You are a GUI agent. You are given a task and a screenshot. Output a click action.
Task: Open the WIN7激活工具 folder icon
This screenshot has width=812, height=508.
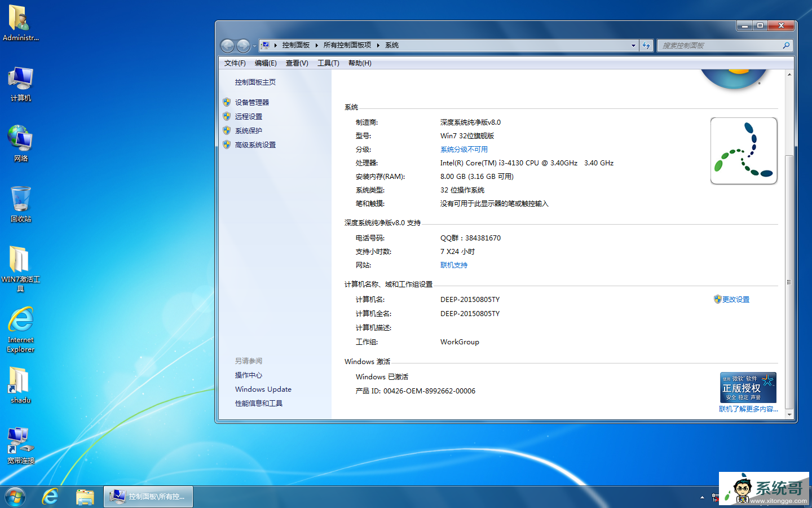point(20,269)
